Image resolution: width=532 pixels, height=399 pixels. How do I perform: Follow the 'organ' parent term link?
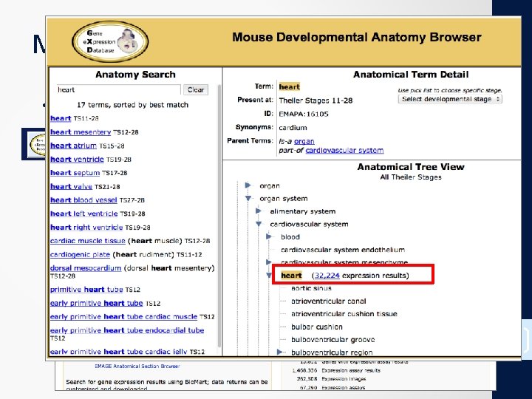pos(304,141)
